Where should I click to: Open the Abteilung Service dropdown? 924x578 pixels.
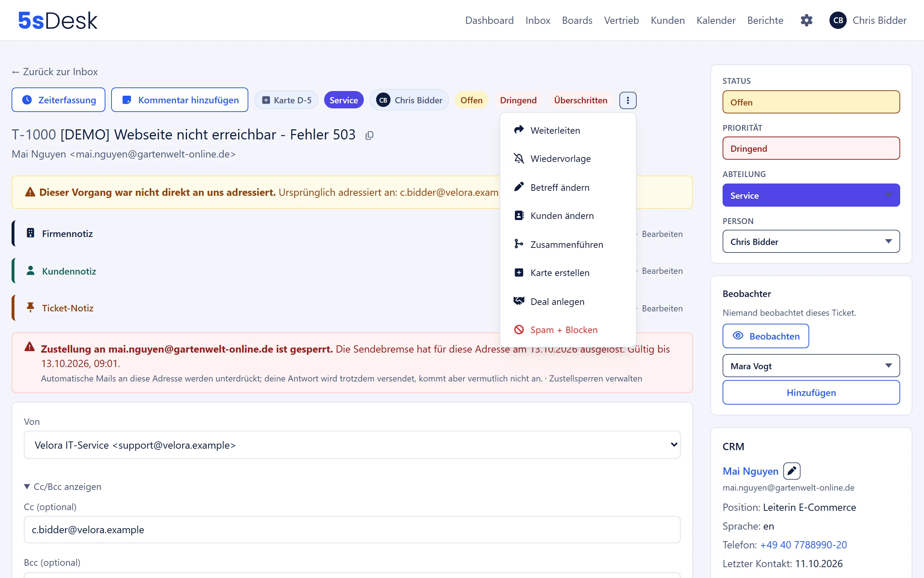coord(811,195)
